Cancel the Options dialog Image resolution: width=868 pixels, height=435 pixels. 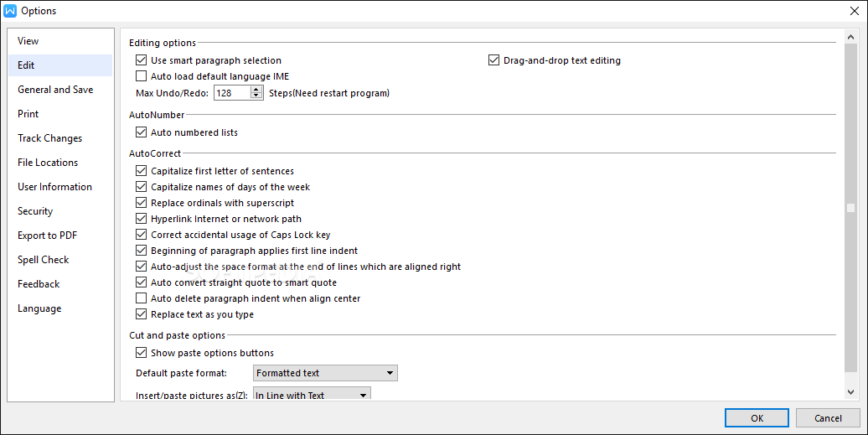(828, 418)
